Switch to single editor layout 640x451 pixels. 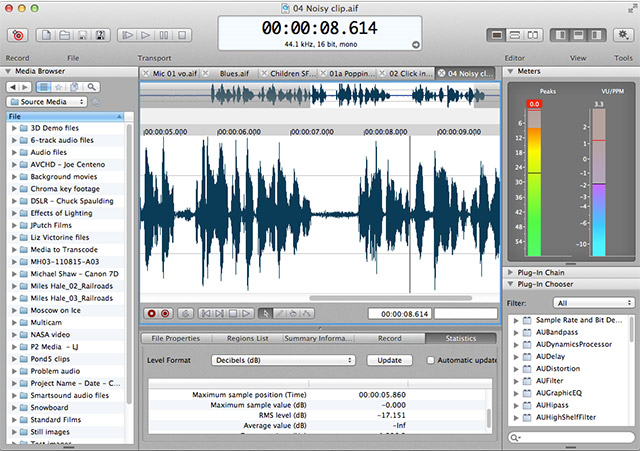[x=496, y=35]
